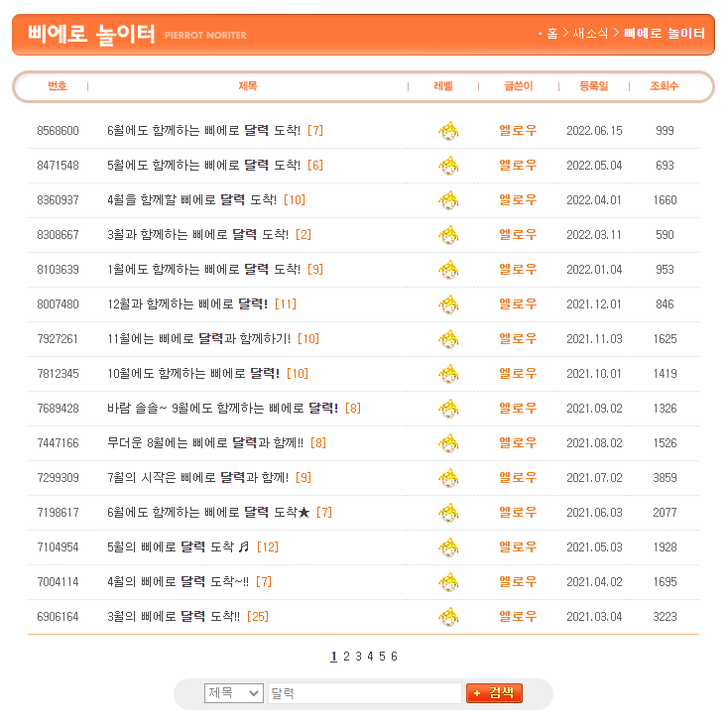Click level icon in row 7812345
The image size is (728, 723).
point(448,374)
